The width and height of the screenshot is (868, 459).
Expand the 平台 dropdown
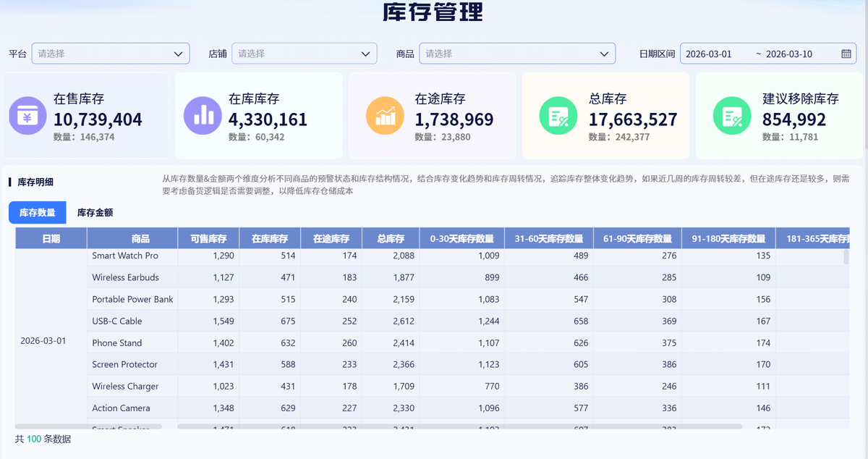(x=111, y=54)
